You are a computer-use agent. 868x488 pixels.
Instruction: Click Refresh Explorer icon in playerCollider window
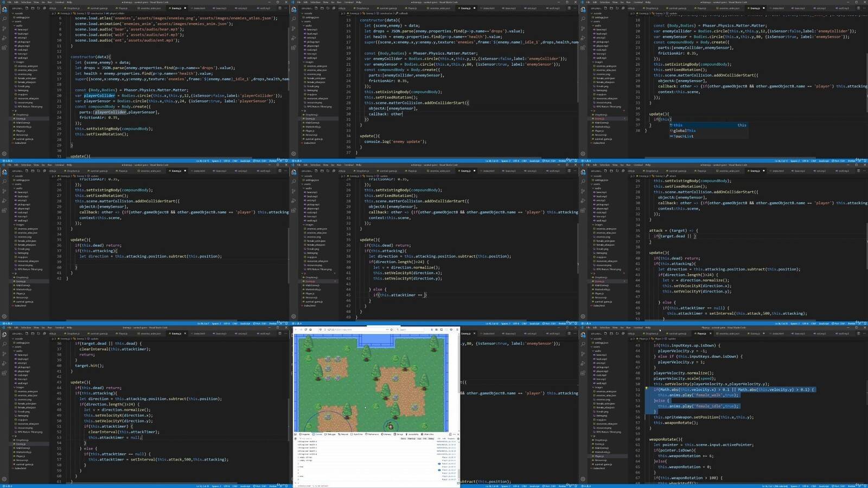tap(39, 8)
